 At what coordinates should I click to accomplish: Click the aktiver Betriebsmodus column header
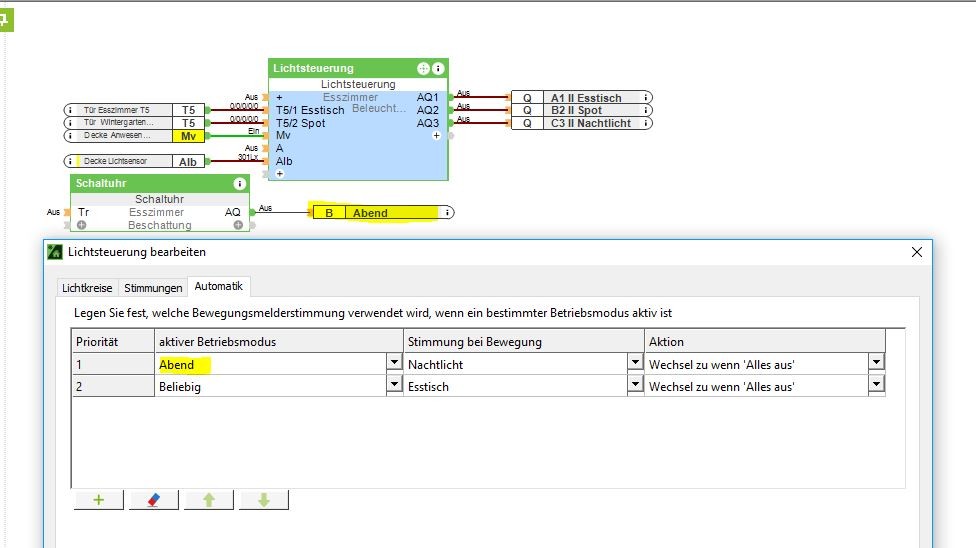pos(279,342)
